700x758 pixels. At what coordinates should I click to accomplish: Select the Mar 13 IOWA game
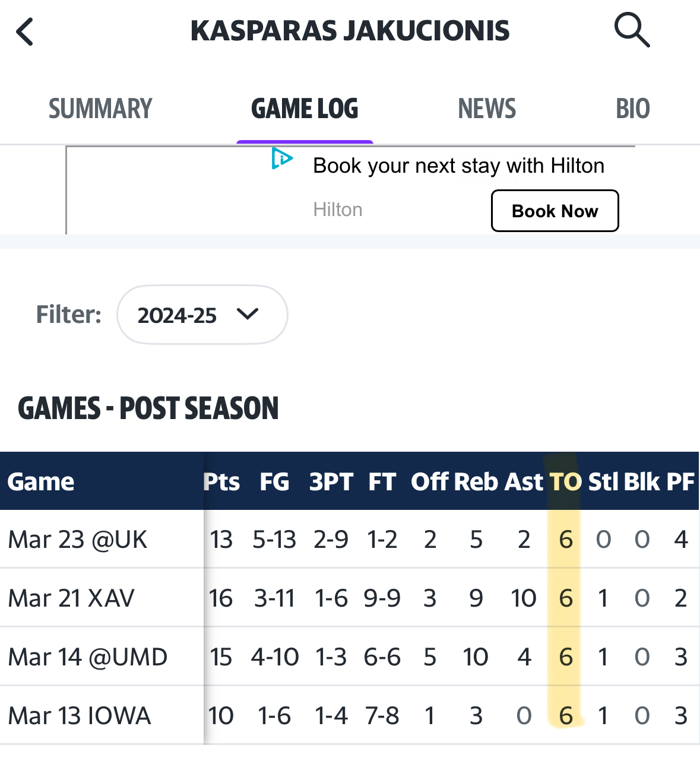tap(80, 716)
